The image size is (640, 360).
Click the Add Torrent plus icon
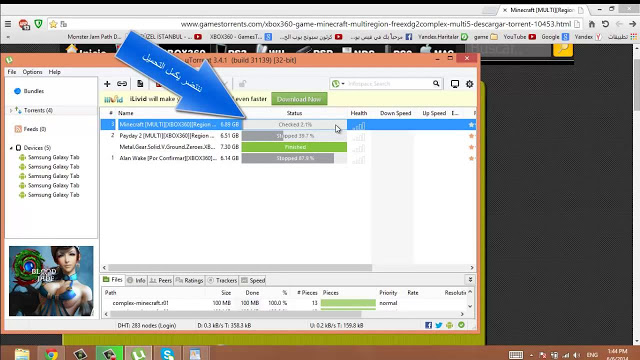point(107,84)
